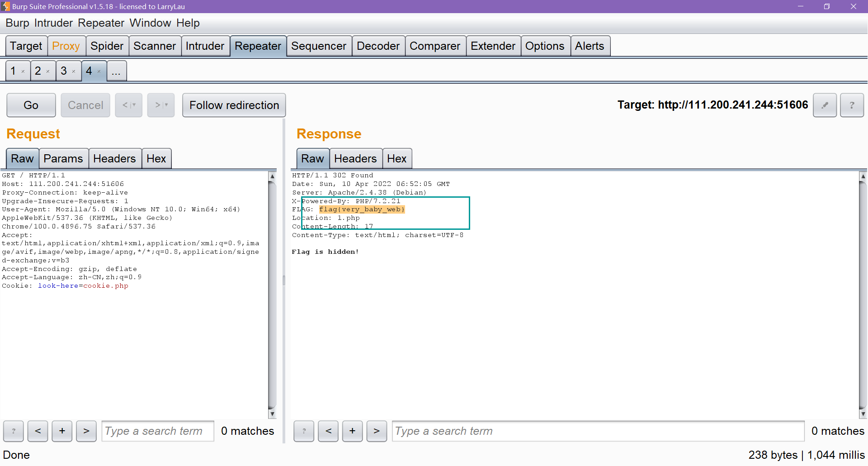868x466 pixels.
Task: Open the Help menu
Action: [x=188, y=23]
